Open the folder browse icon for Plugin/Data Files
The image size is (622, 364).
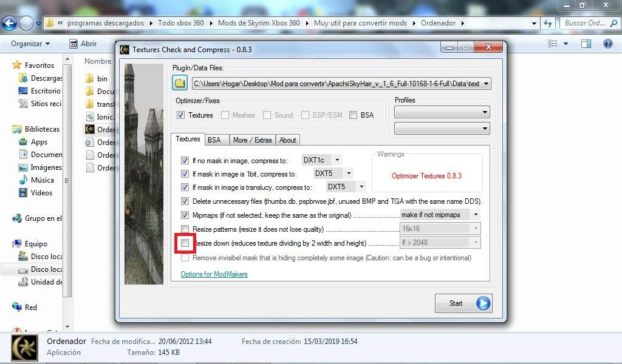click(x=180, y=83)
